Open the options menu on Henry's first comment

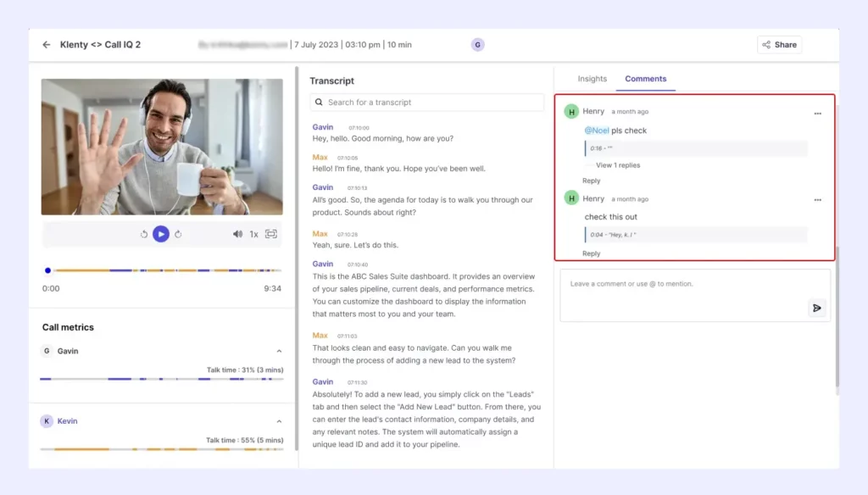[818, 113]
